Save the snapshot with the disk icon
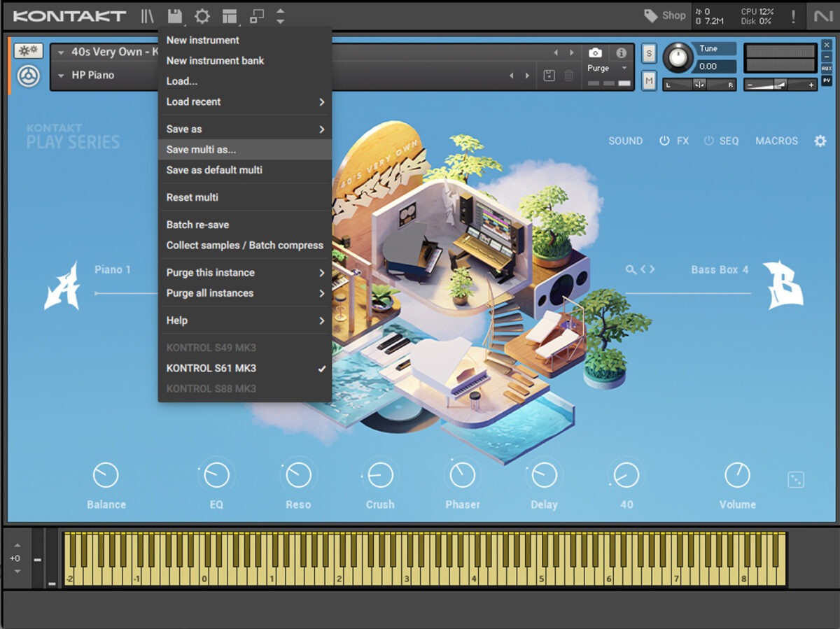The height and width of the screenshot is (629, 840). [549, 76]
